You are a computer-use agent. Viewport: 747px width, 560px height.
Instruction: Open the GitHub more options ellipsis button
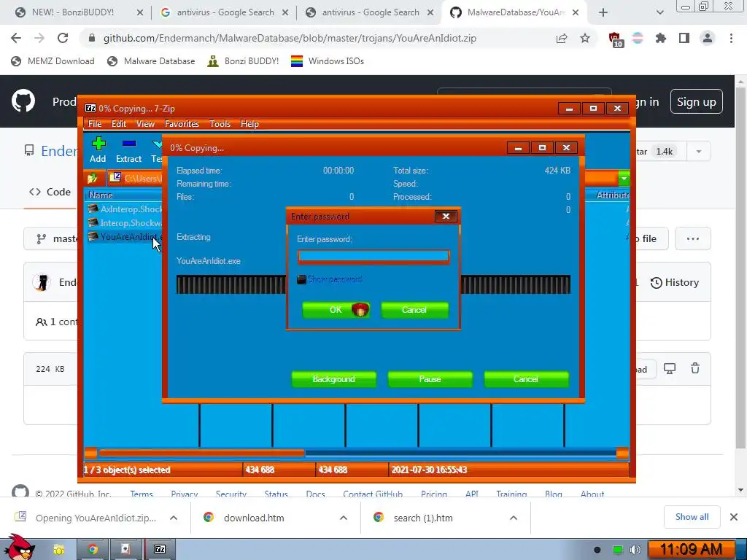coord(693,238)
